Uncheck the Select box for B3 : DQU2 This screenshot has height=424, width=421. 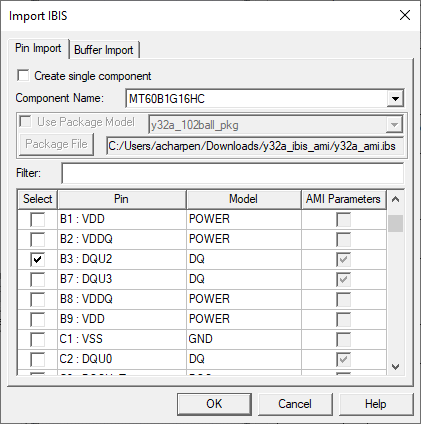[37, 259]
